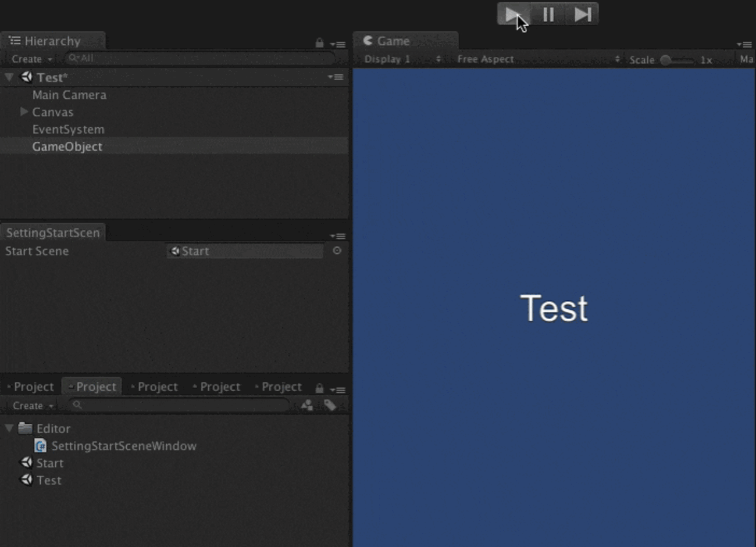Click the Search by Label icon
The width and height of the screenshot is (756, 547).
[x=330, y=405]
